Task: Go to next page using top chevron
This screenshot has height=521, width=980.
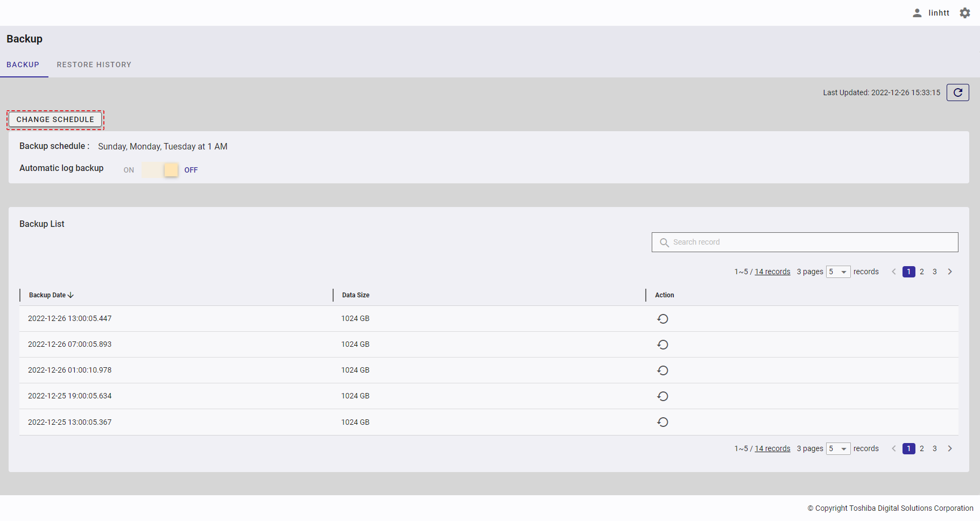Action: coord(950,272)
